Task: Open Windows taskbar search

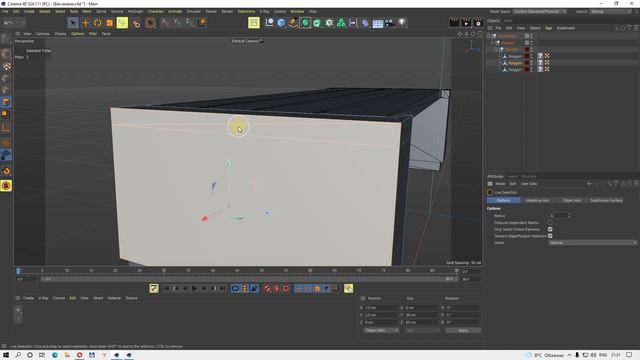Action: (x=18, y=355)
